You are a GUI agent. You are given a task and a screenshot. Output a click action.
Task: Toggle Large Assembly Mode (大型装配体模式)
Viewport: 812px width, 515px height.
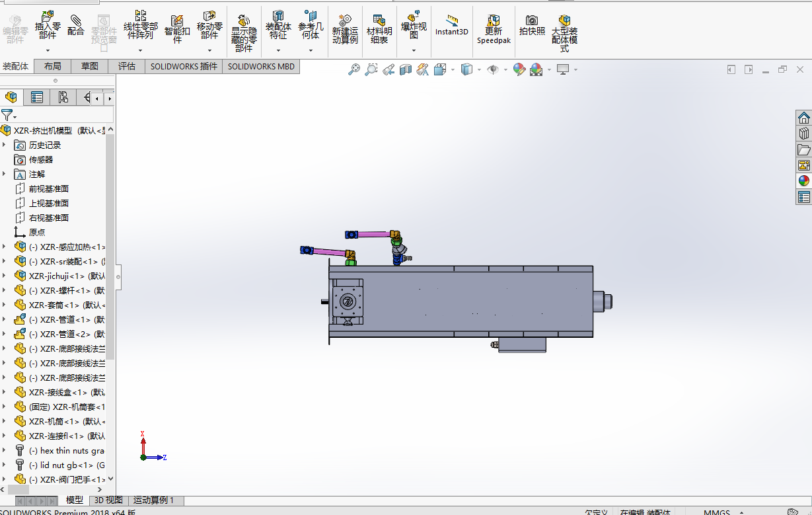coord(564,32)
